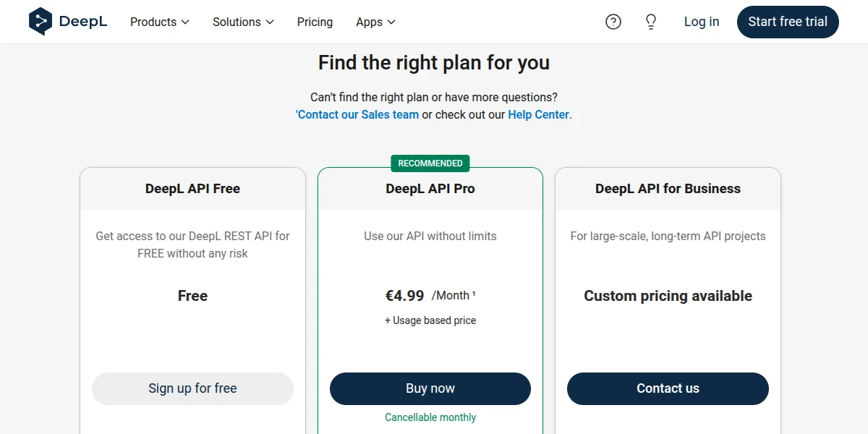Viewport: 868px width, 434px height.
Task: Expand the Apps dropdown menu
Action: pos(375,22)
